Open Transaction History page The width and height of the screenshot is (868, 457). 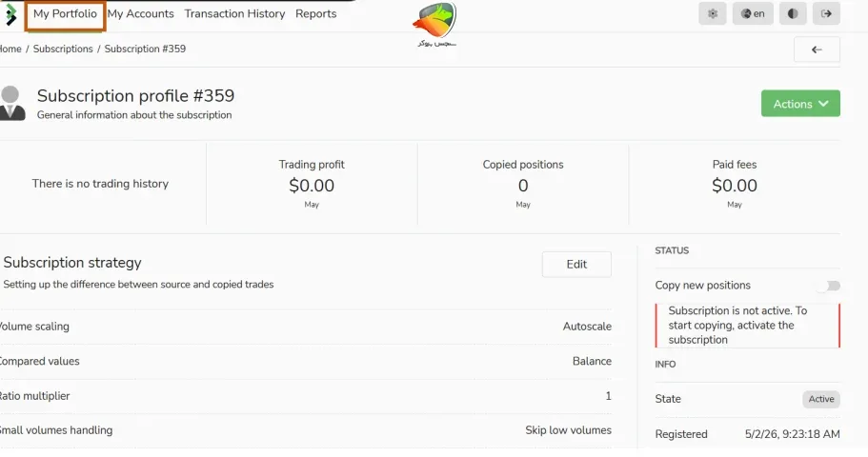point(234,14)
